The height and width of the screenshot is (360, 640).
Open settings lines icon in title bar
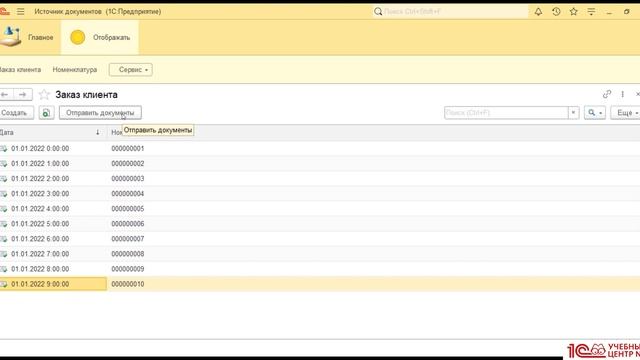pos(591,11)
